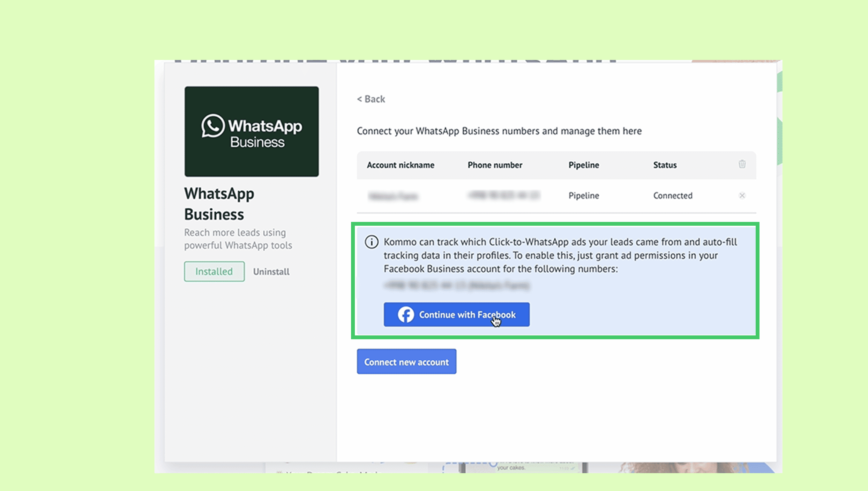Click the WhatsApp Business title text
The width and height of the screenshot is (868, 491).
click(219, 204)
